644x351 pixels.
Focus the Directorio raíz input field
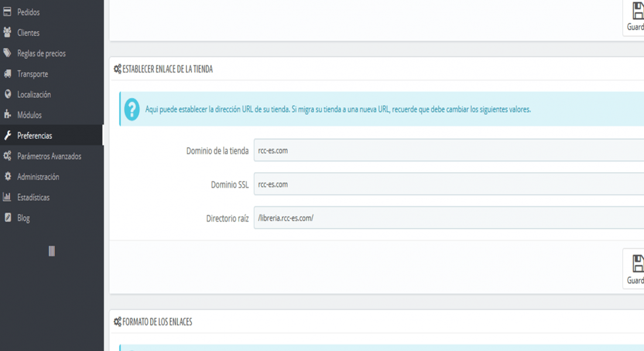tap(449, 218)
